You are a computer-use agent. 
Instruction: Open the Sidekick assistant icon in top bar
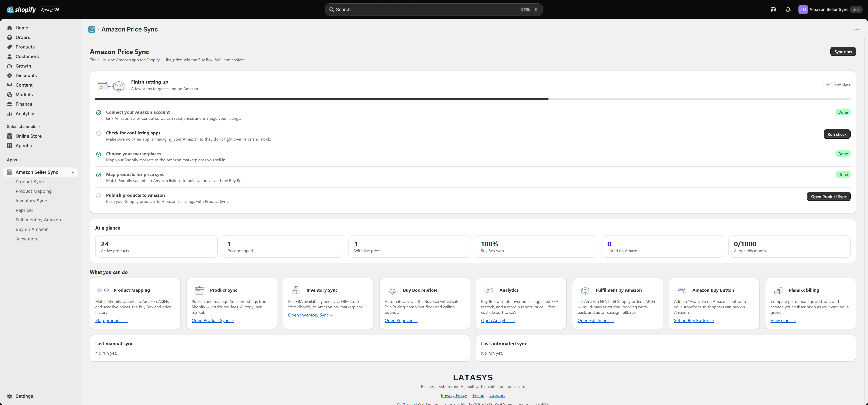pyautogui.click(x=773, y=9)
